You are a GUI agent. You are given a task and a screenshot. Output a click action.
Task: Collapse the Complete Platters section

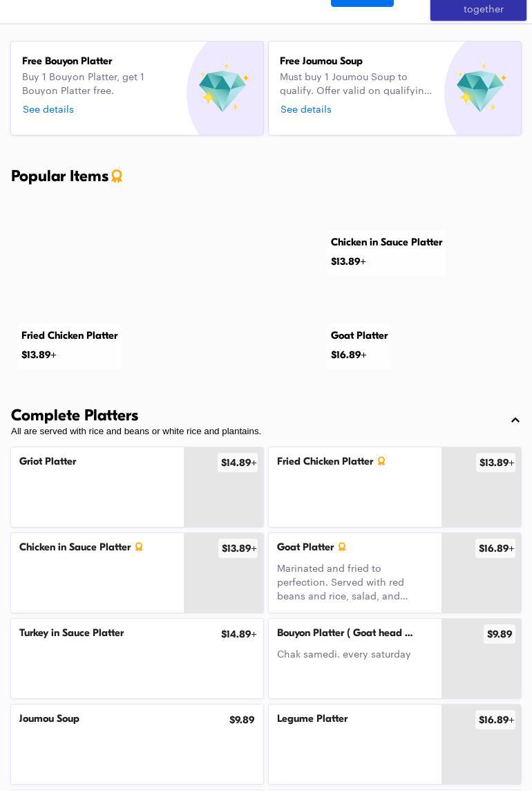[x=515, y=420]
